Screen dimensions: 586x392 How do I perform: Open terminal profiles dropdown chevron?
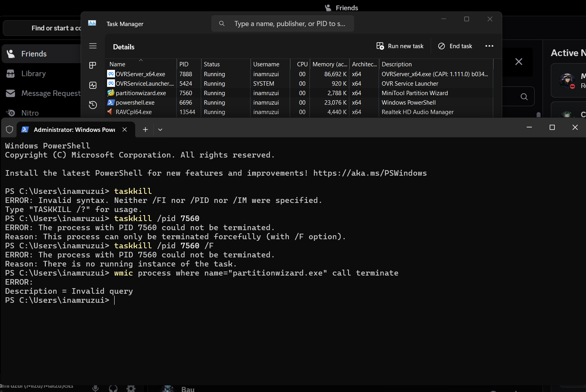(x=160, y=129)
